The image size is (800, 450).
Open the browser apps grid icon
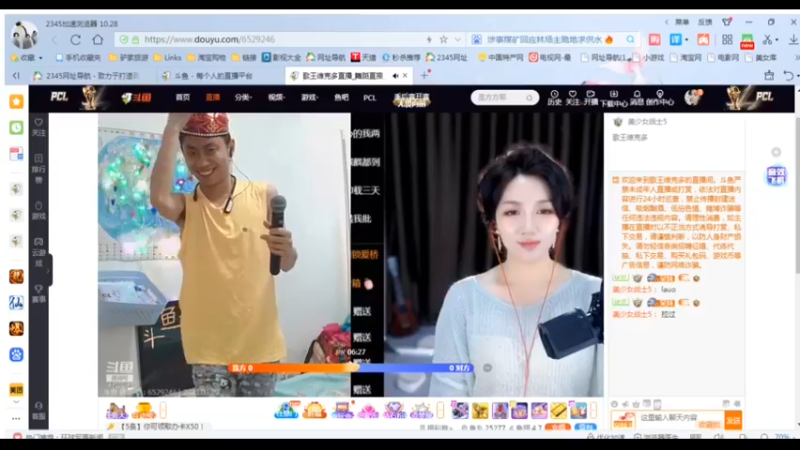click(x=727, y=39)
